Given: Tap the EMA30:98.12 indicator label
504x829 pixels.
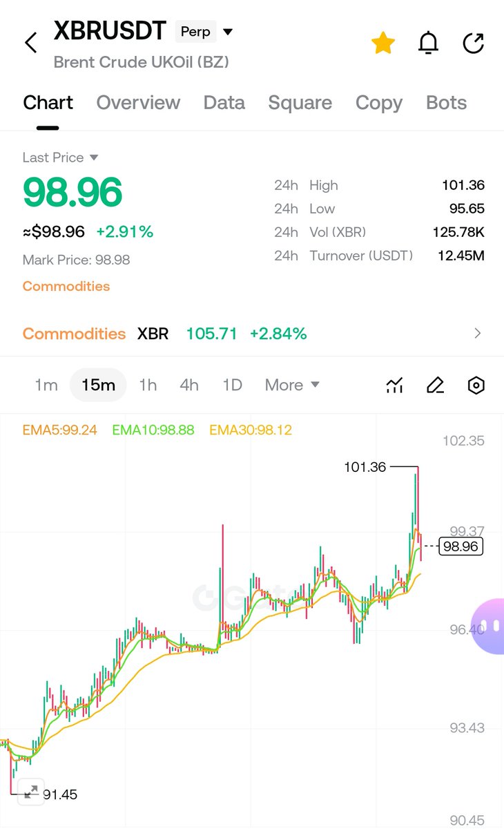Looking at the screenshot, I should click(251, 430).
